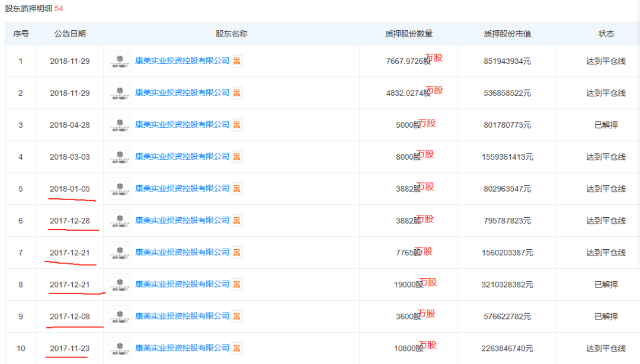Viewport: 640px width, 364px height.
Task: Open the equity structure icon in row 4
Action: (236, 157)
